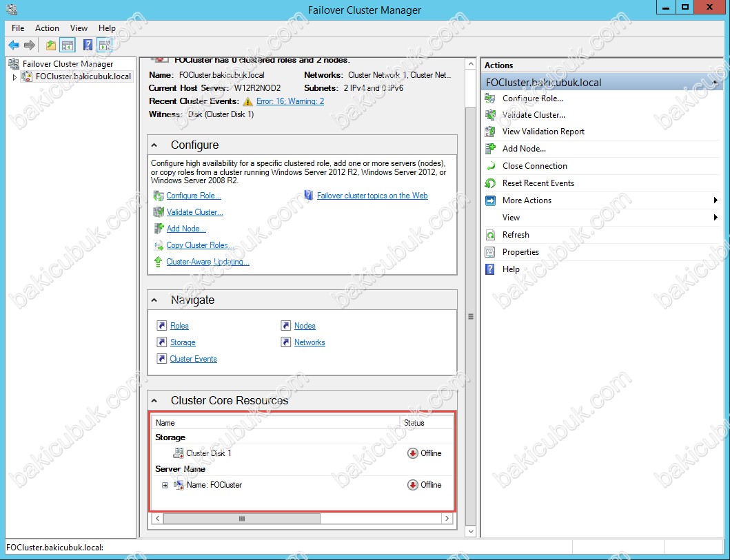730x560 pixels.
Task: Collapse the Configure section
Action: pos(154,145)
